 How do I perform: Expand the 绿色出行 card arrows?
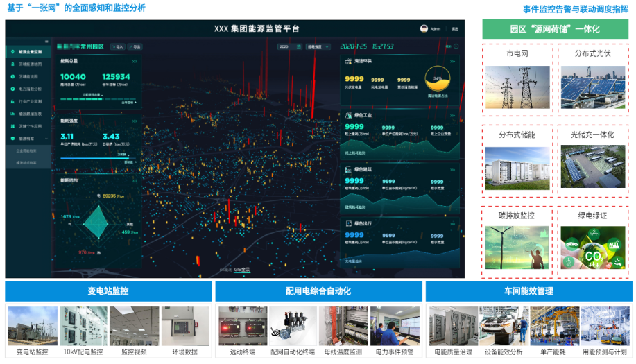[452, 224]
